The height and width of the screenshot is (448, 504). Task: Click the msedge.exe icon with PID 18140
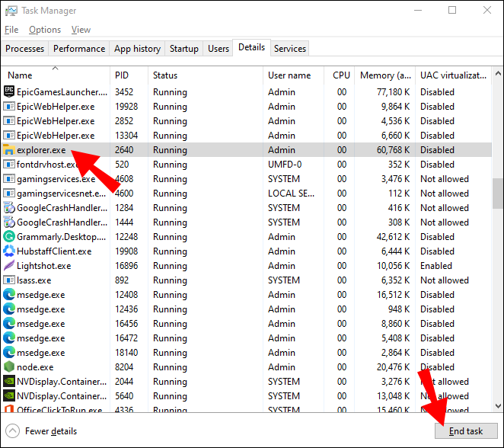pyautogui.click(x=9, y=352)
